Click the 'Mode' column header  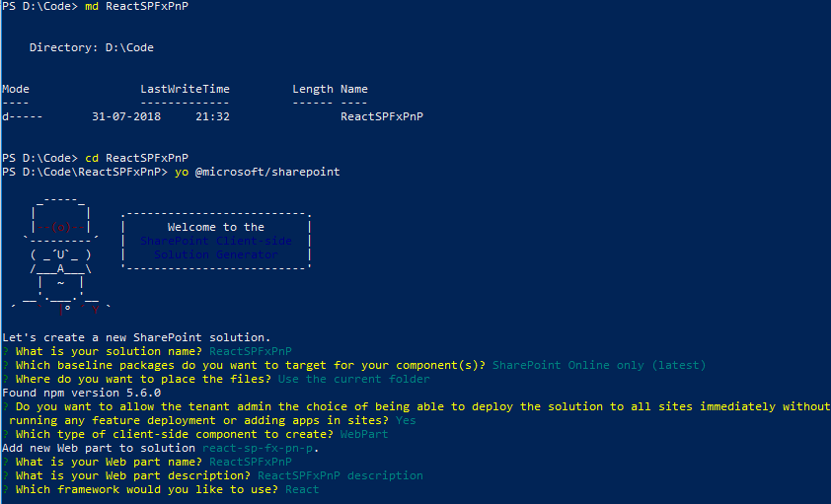click(x=16, y=89)
